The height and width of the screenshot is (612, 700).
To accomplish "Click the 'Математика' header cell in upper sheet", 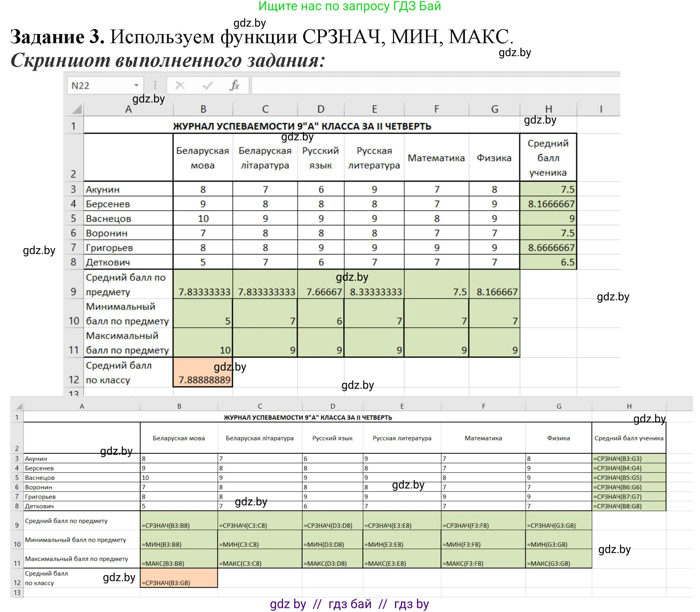I will click(x=436, y=158).
